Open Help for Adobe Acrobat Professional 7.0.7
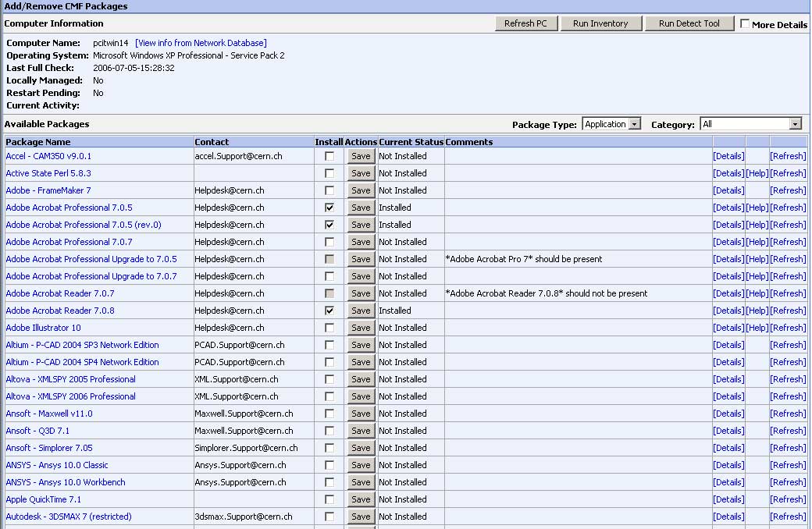812x529 pixels. click(757, 242)
